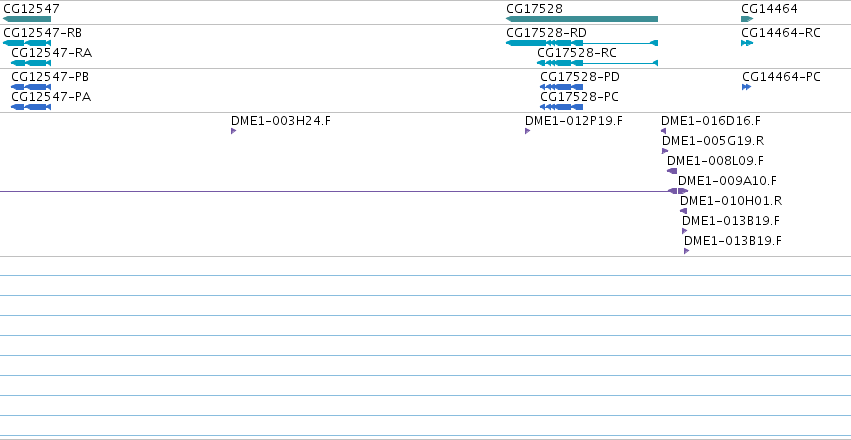This screenshot has height=440, width=851.
Task: Open the DME1-016D16.F feature label
Action: point(711,121)
